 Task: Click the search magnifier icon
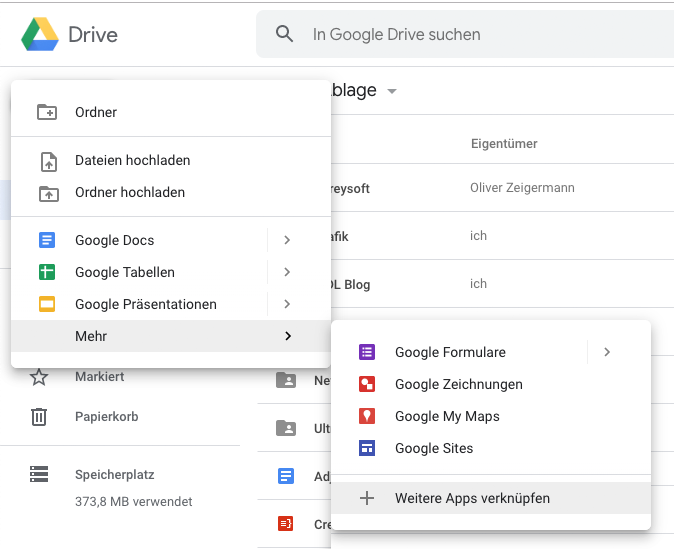click(285, 34)
